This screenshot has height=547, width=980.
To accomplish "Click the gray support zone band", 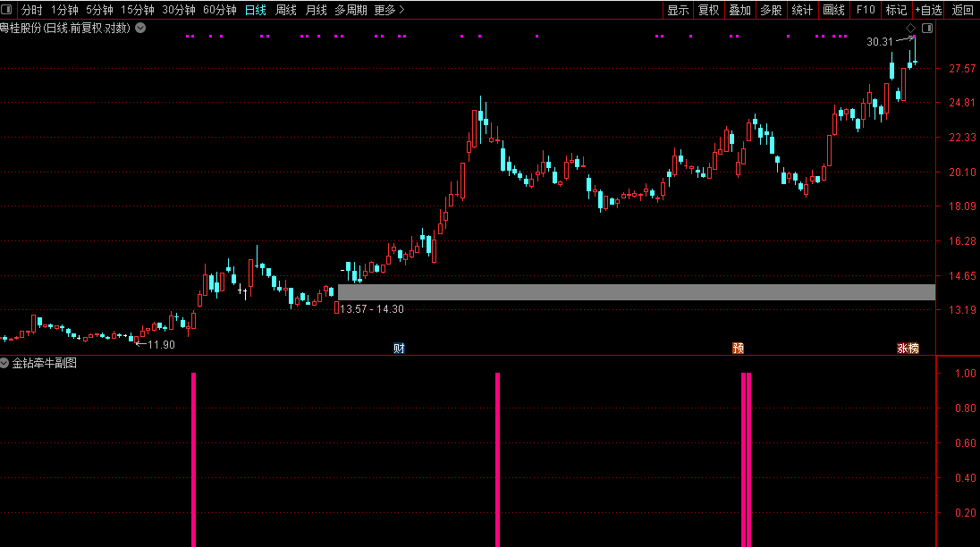I will click(637, 292).
